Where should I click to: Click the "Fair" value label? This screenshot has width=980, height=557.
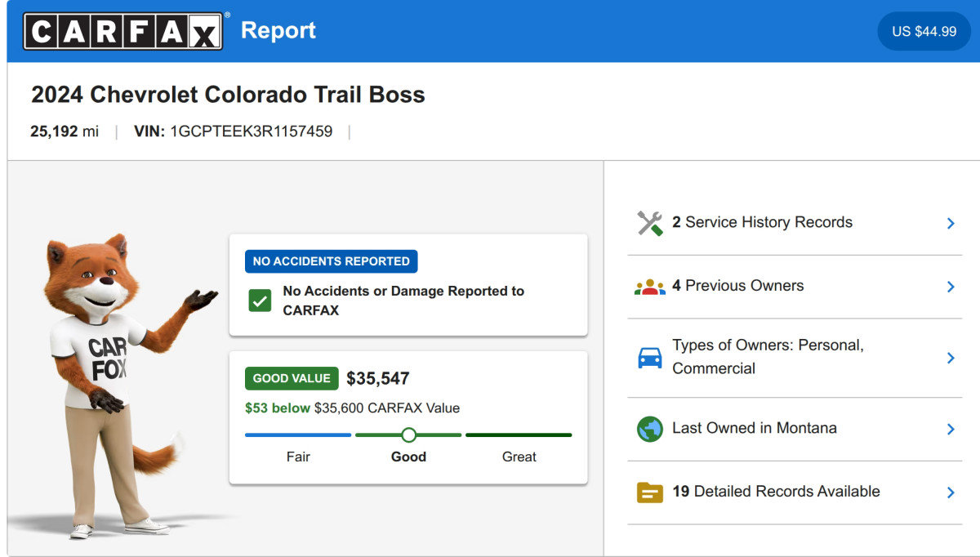298,457
